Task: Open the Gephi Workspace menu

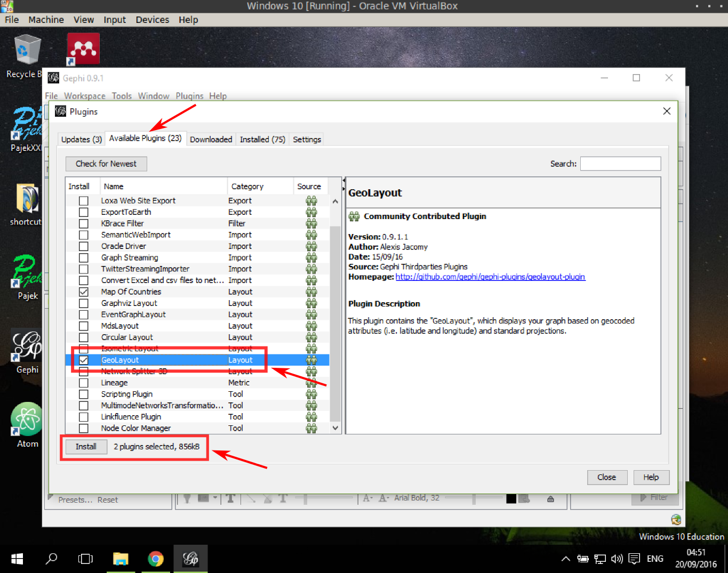Action: [85, 96]
